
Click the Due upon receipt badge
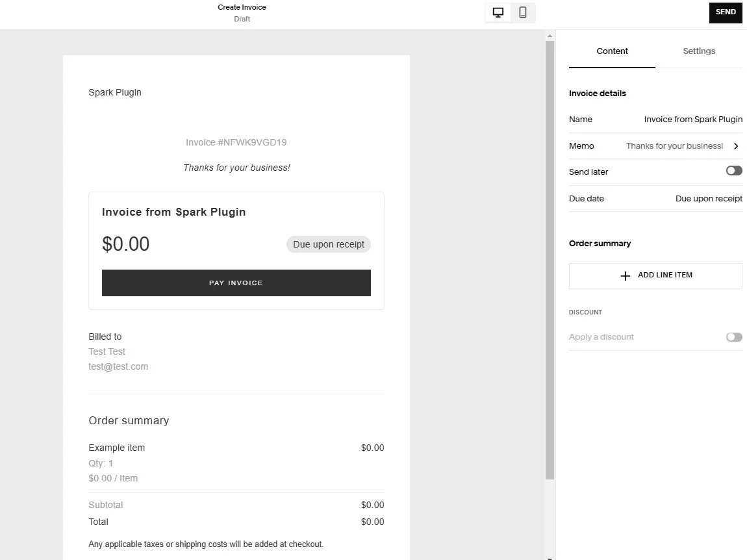coord(328,244)
